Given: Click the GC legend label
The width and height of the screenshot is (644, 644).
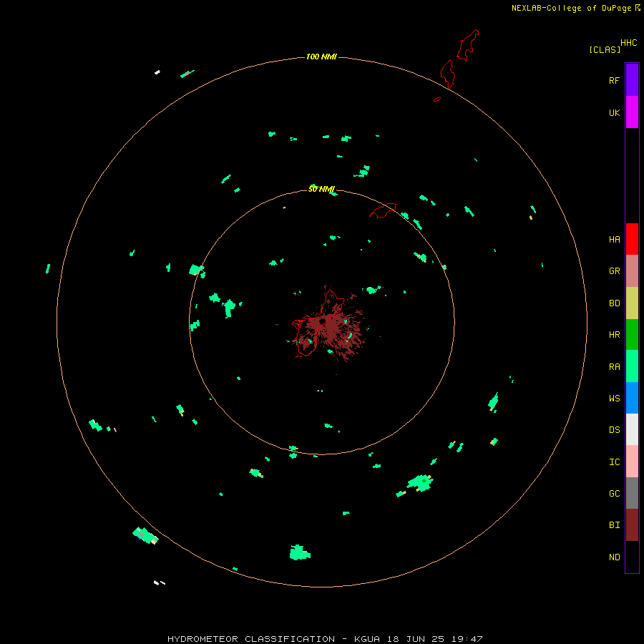Looking at the screenshot, I should tap(614, 493).
